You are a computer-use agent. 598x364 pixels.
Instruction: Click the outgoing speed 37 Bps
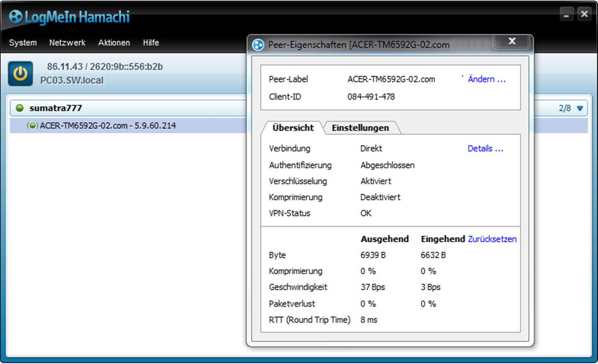[373, 287]
